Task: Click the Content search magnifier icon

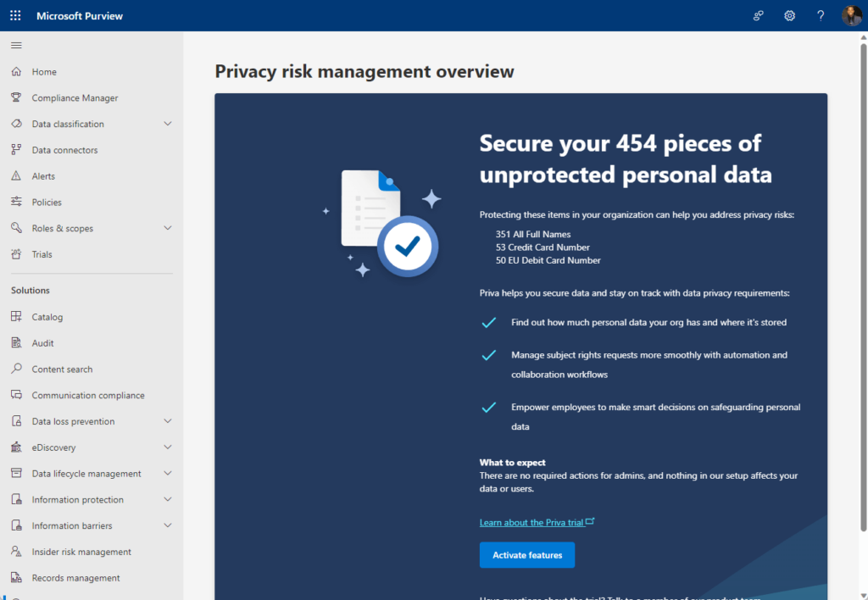Action: [x=16, y=369]
